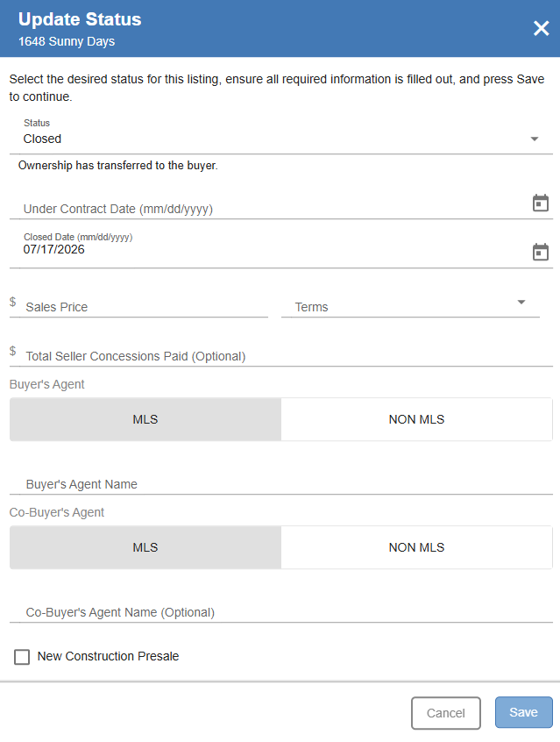
Task: Close the Update Status dialog
Action: pos(541,28)
